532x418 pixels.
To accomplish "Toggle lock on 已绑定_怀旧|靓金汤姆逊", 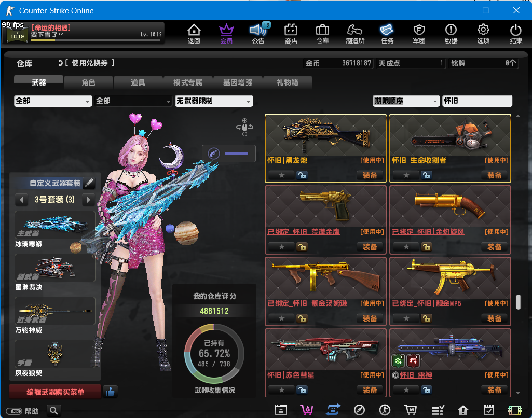I will (x=302, y=318).
